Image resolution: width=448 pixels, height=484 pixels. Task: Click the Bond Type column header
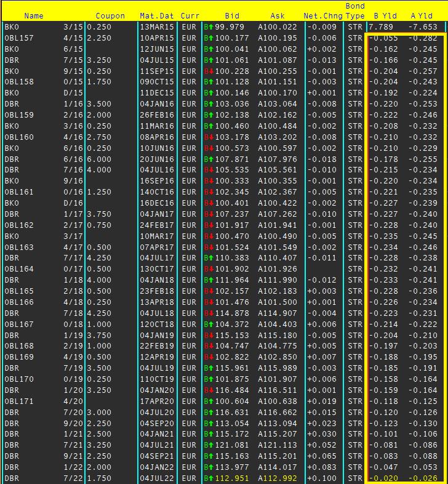355,11
